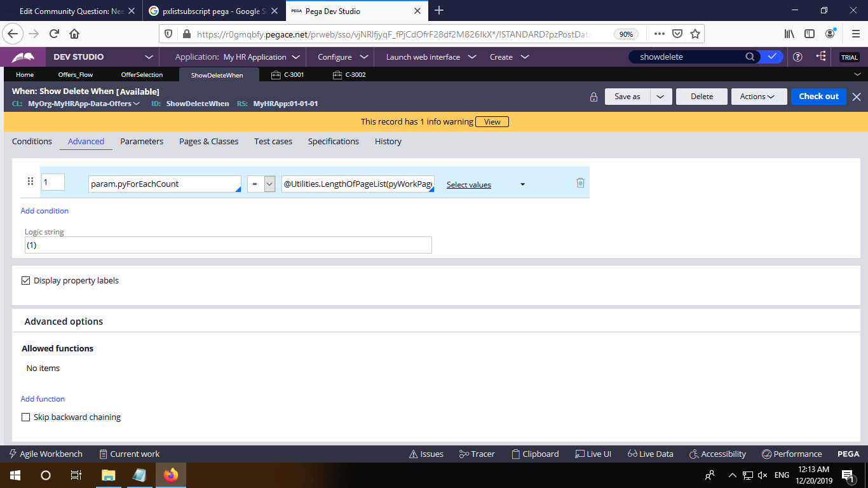
Task: Open Agile Workbench from bottom bar
Action: (x=46, y=454)
